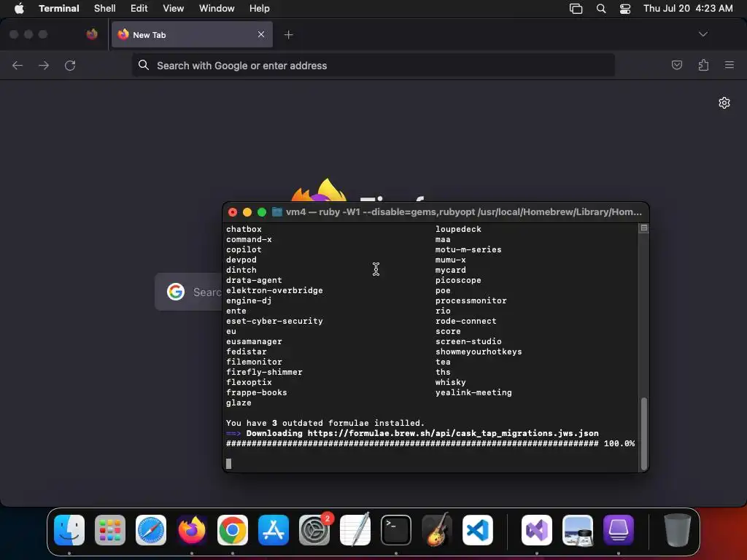
Task: Click 'showmeyourhotkeys' in the Terminal list
Action: coord(479,351)
